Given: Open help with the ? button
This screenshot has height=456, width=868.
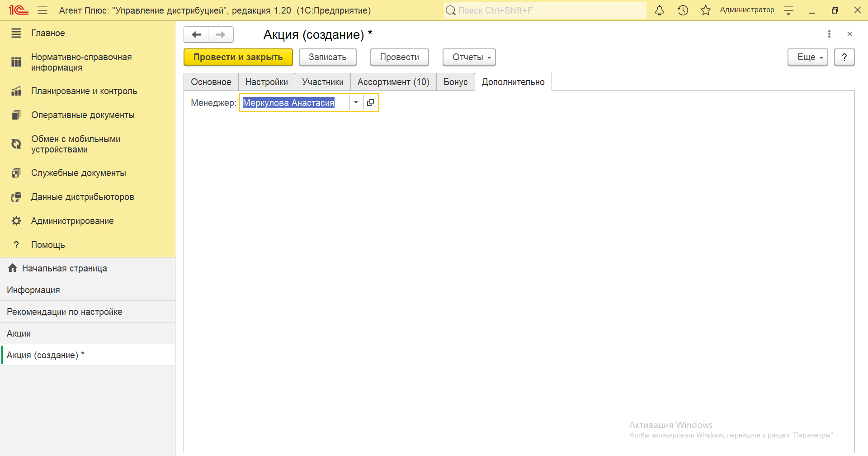Looking at the screenshot, I should click(844, 57).
